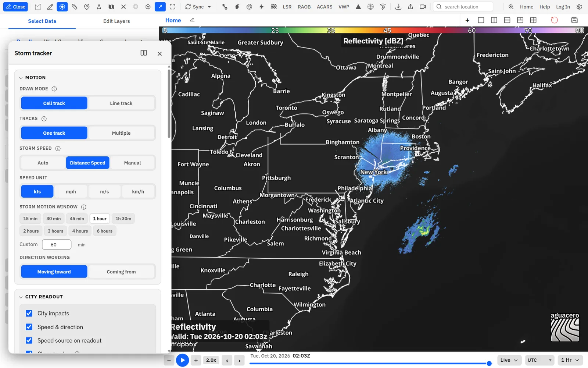588x368 pixels.
Task: Click the warning triangle alerts icon
Action: coord(358,7)
